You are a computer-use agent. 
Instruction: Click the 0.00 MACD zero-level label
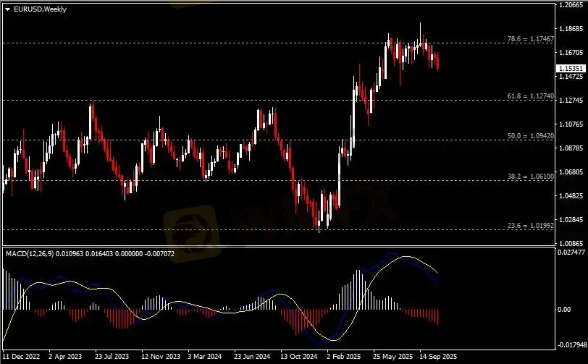(564, 310)
